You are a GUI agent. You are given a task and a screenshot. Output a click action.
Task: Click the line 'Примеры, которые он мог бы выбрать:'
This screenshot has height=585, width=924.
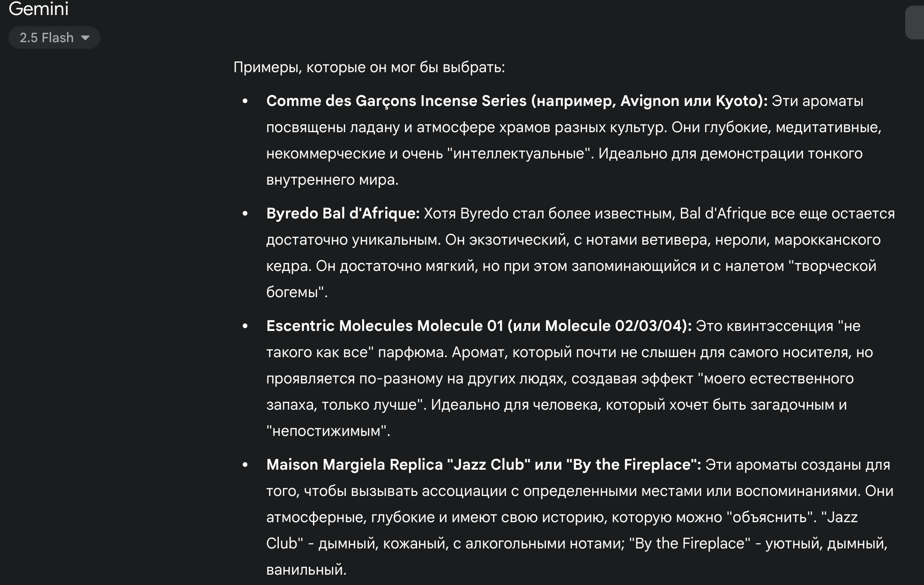tap(369, 67)
